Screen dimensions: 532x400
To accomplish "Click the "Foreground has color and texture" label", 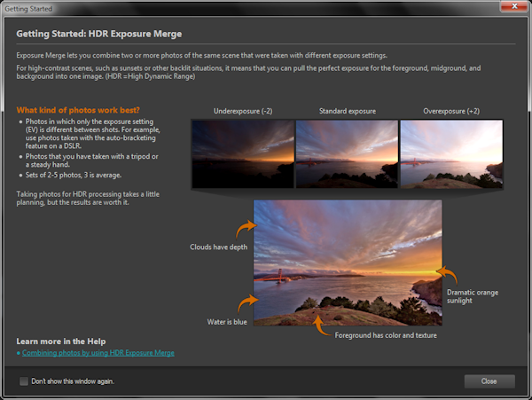I will [x=386, y=335].
